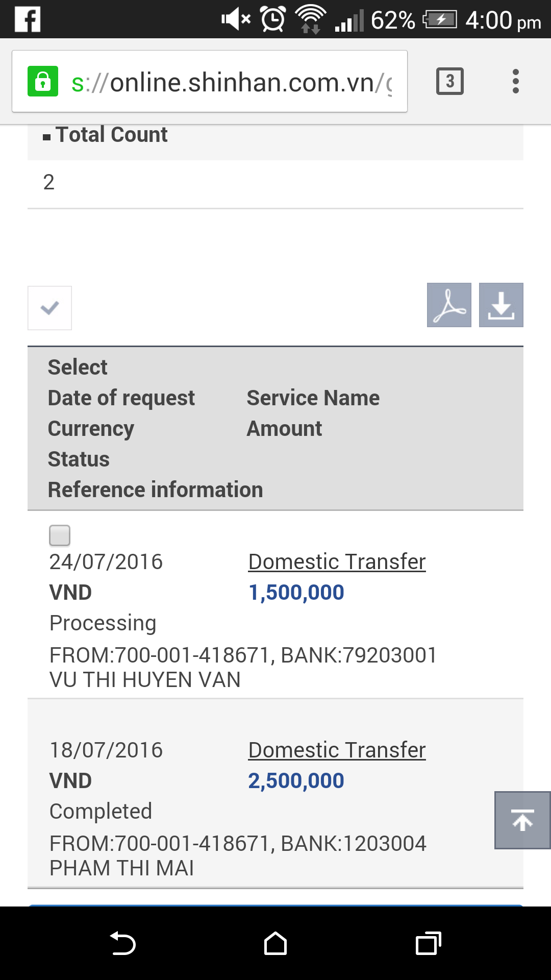Export list as PDF icon

pyautogui.click(x=449, y=305)
